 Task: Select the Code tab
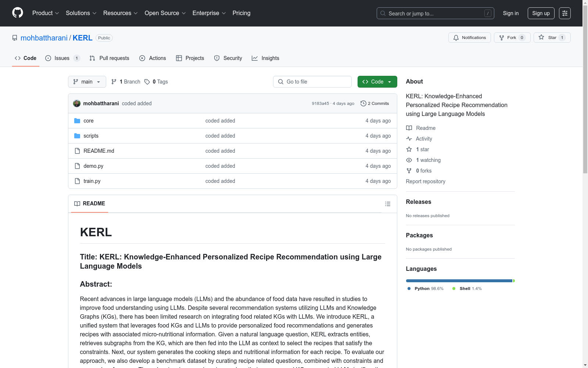click(x=25, y=58)
